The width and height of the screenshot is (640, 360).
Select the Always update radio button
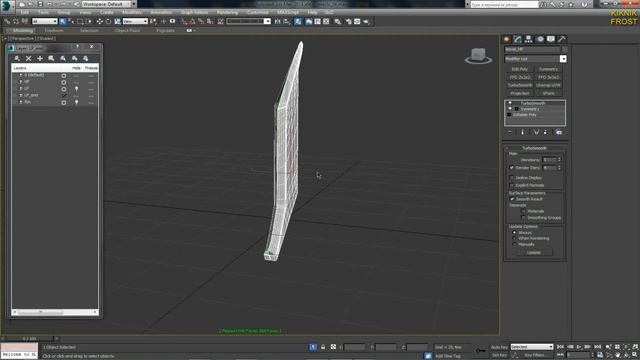pos(514,233)
